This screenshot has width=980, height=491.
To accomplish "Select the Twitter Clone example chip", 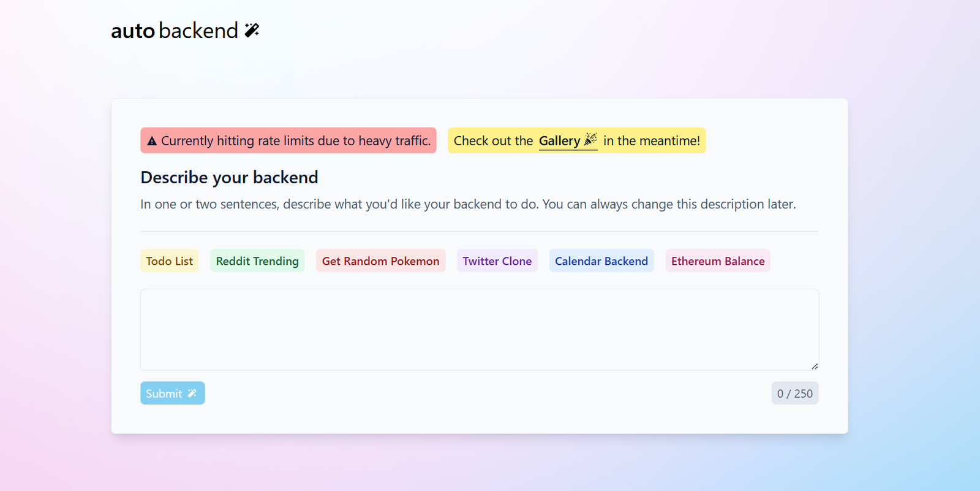I will tap(497, 261).
